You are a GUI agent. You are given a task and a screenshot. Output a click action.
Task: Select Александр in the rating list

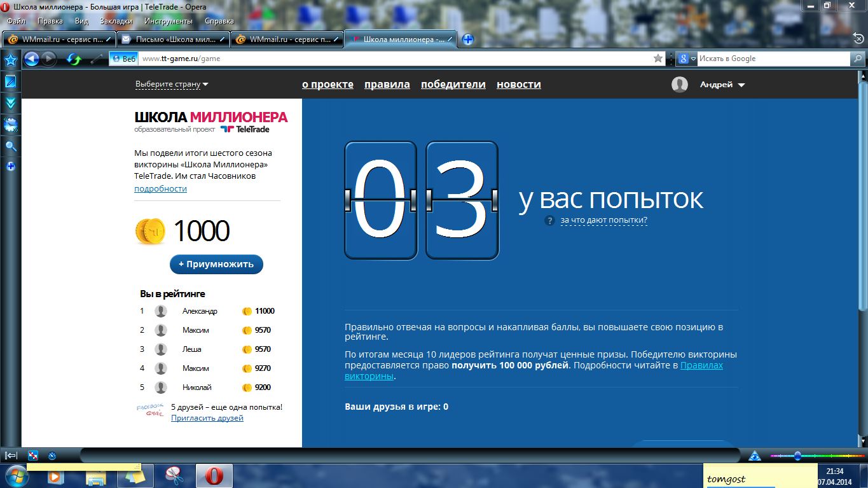coord(200,311)
